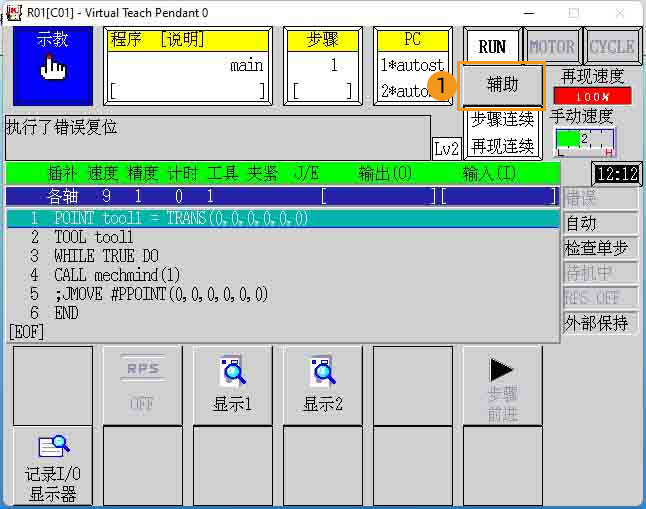Image resolution: width=646 pixels, height=509 pixels.
Task: Click the J/E column header
Action: click(307, 173)
